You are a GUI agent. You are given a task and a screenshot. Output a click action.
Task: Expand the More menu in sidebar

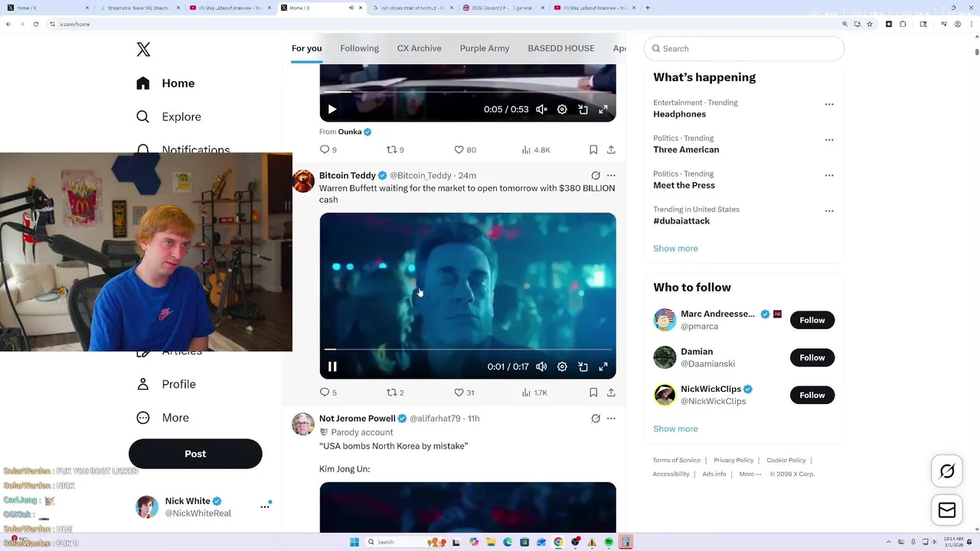tap(162, 418)
